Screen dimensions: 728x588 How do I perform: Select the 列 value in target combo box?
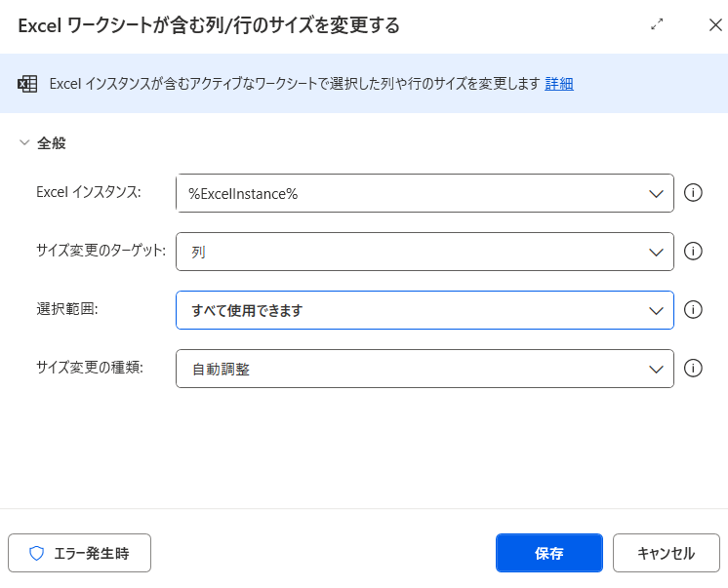pyautogui.click(x=410, y=252)
